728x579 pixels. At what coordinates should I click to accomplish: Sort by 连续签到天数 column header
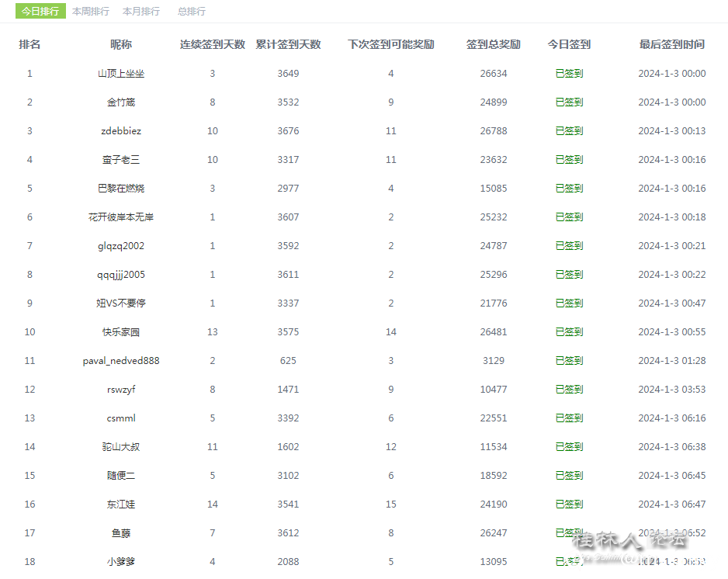tap(212, 44)
